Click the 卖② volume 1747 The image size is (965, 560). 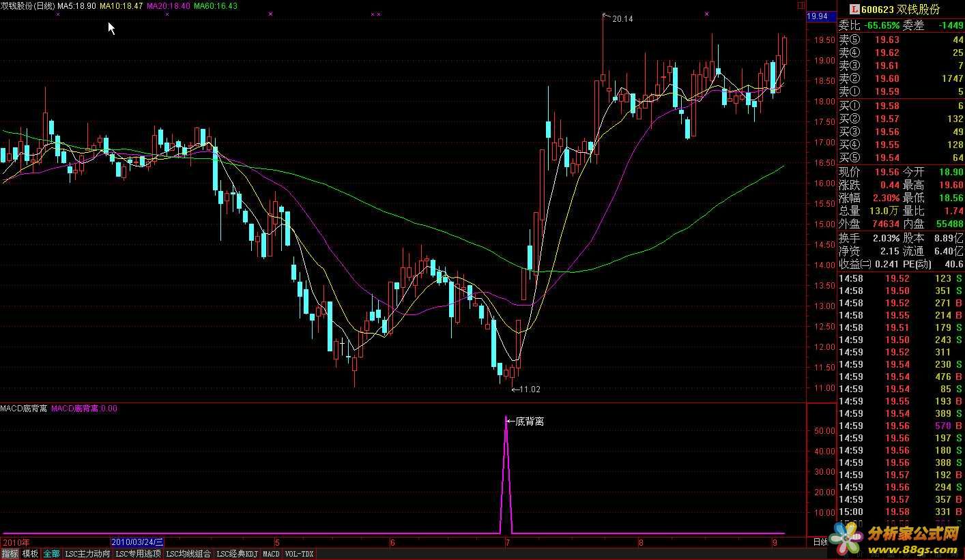tap(952, 78)
